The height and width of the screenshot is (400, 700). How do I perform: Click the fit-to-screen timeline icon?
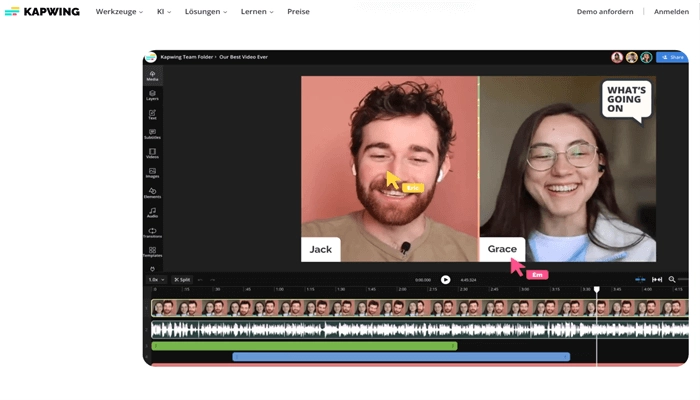point(657,279)
